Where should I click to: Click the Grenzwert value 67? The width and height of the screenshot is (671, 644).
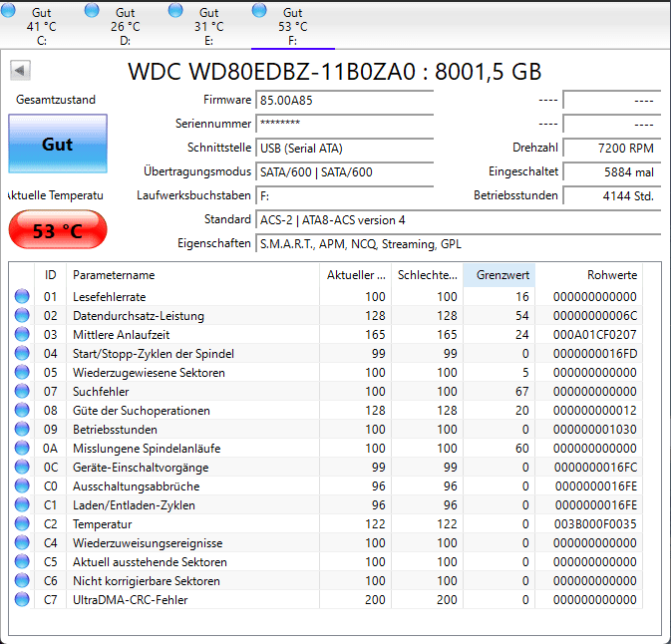coord(522,392)
